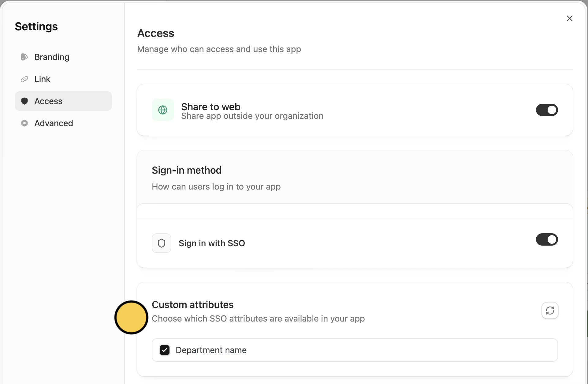Click the shield icon beside Sign in with SSO
The width and height of the screenshot is (588, 384).
pos(161,243)
